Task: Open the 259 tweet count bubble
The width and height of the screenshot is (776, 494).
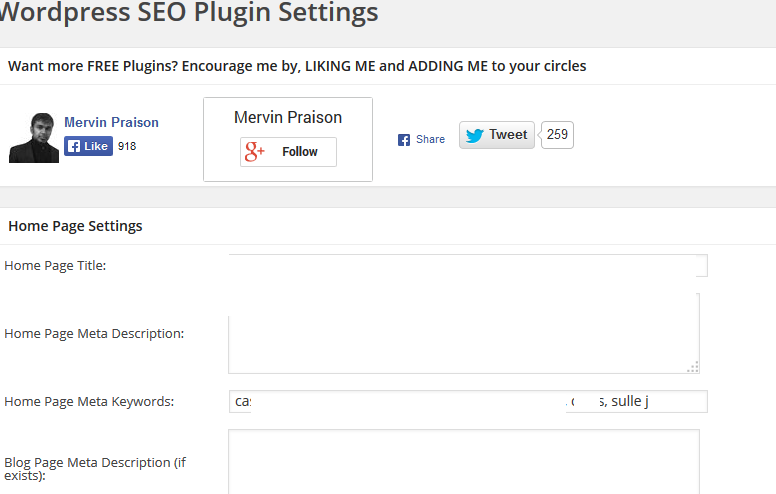Action: tap(557, 135)
